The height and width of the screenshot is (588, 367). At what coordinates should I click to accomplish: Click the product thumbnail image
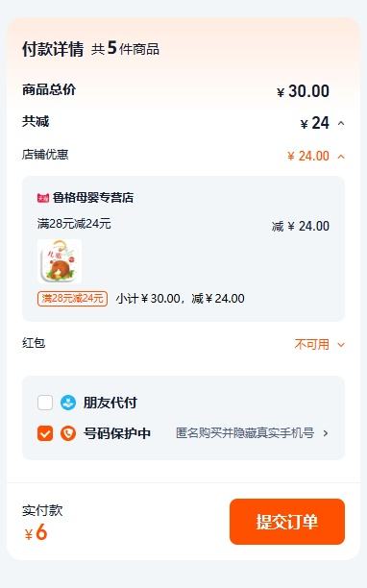60,261
